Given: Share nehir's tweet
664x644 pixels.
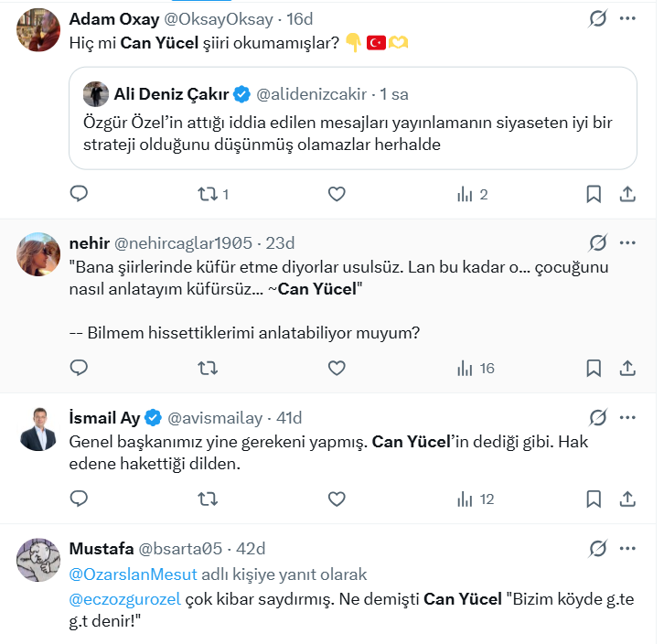Looking at the screenshot, I should pos(628,368).
